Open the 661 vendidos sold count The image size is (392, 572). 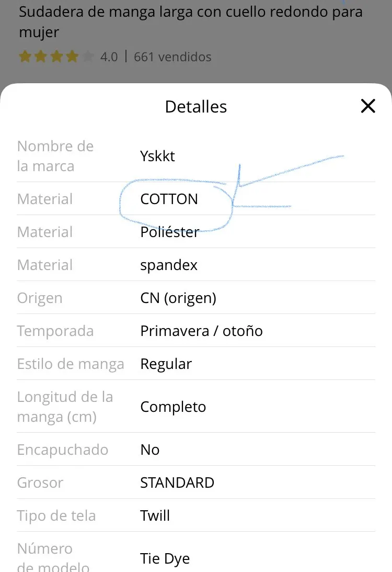point(172,57)
